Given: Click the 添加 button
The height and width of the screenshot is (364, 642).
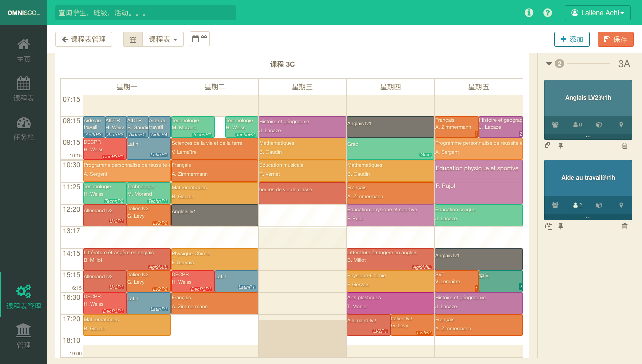Looking at the screenshot, I should (572, 39).
